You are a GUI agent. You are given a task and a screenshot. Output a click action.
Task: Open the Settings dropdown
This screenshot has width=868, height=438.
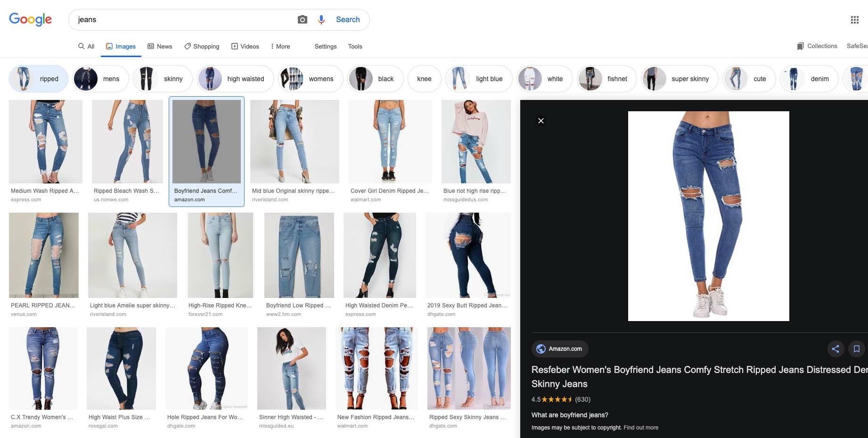point(325,46)
